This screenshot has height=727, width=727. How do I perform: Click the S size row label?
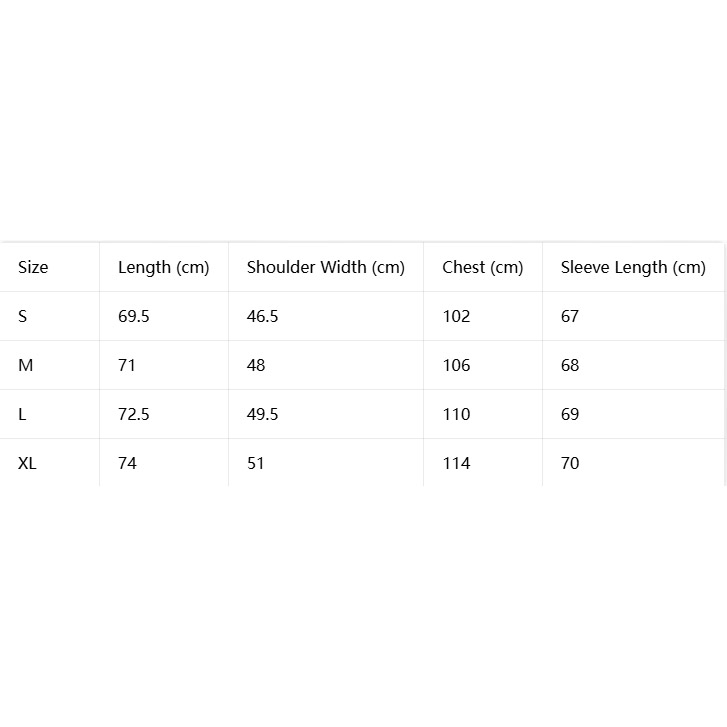coord(23,316)
